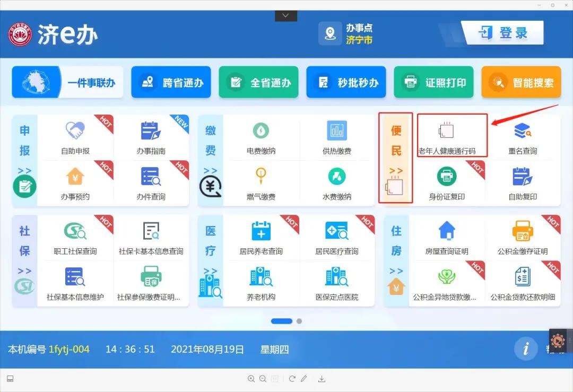Image resolution: width=573 pixels, height=392 pixels.
Task: Choose the 自助复印 self-copy icon
Action: tap(523, 177)
